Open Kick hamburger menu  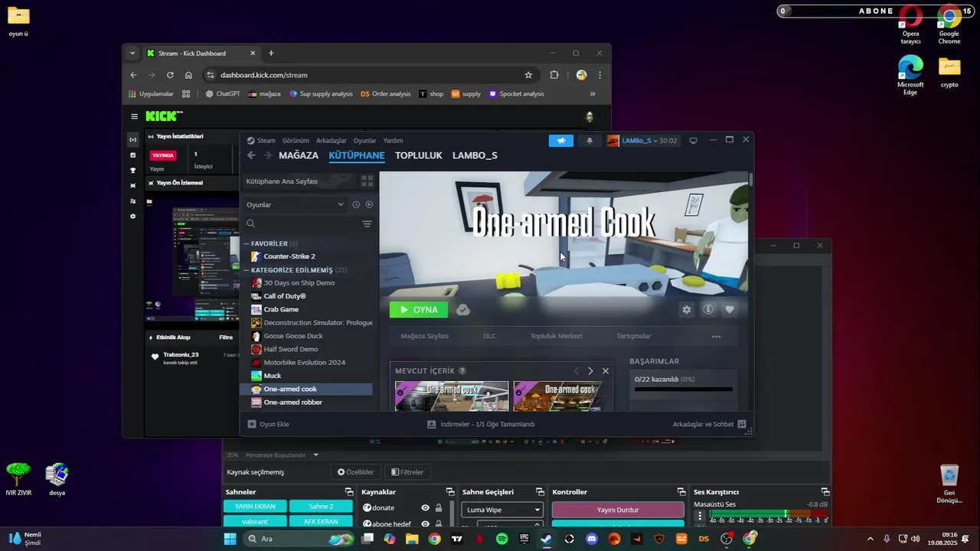coord(134,116)
